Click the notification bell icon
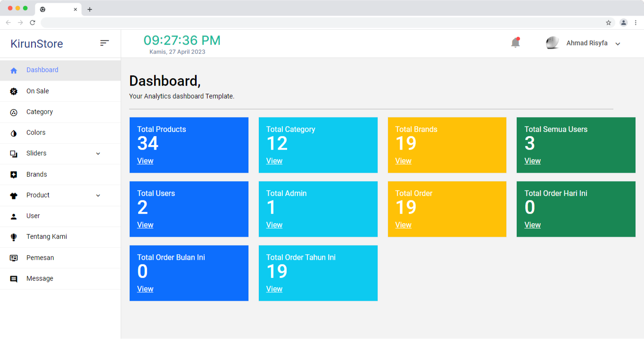Screen dimensions: 644x339 (x=515, y=43)
